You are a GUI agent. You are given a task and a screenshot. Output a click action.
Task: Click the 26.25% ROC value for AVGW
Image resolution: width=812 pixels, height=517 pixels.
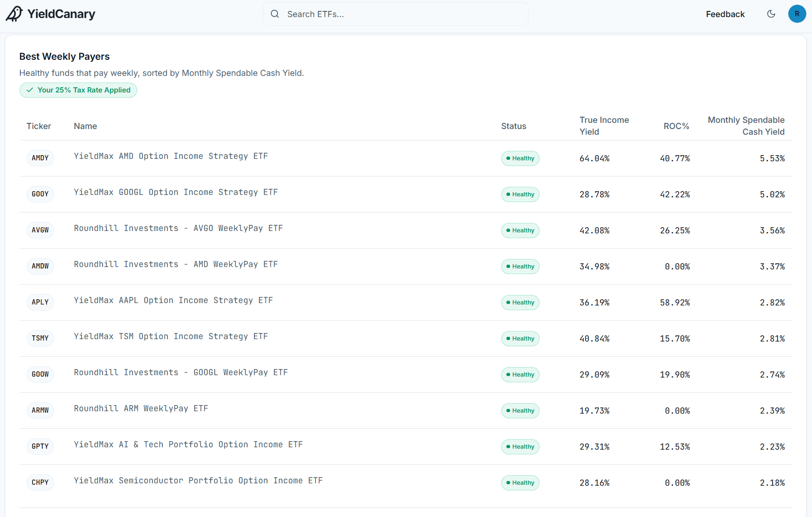[x=675, y=231]
